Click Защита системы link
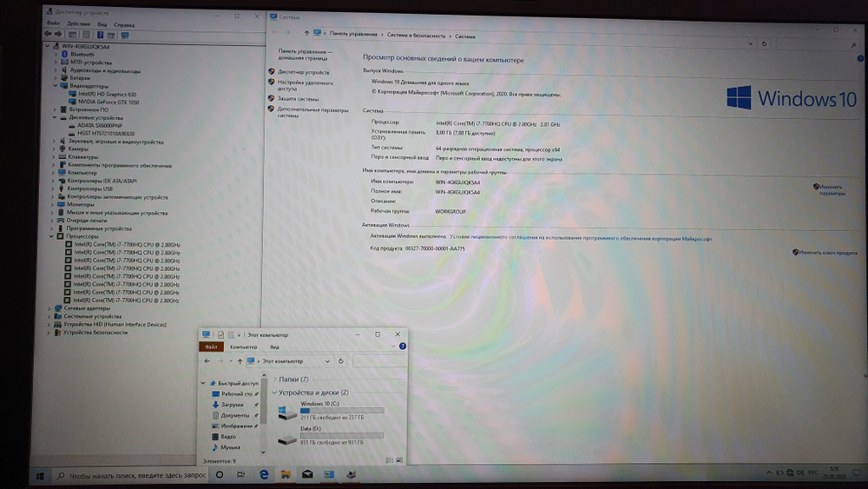The height and width of the screenshot is (489, 868). pyautogui.click(x=299, y=99)
